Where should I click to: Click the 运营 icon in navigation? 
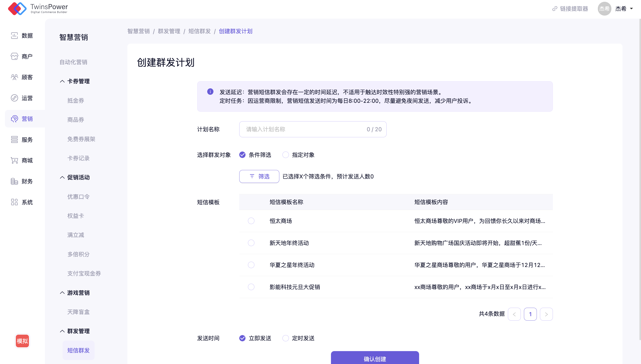click(14, 98)
